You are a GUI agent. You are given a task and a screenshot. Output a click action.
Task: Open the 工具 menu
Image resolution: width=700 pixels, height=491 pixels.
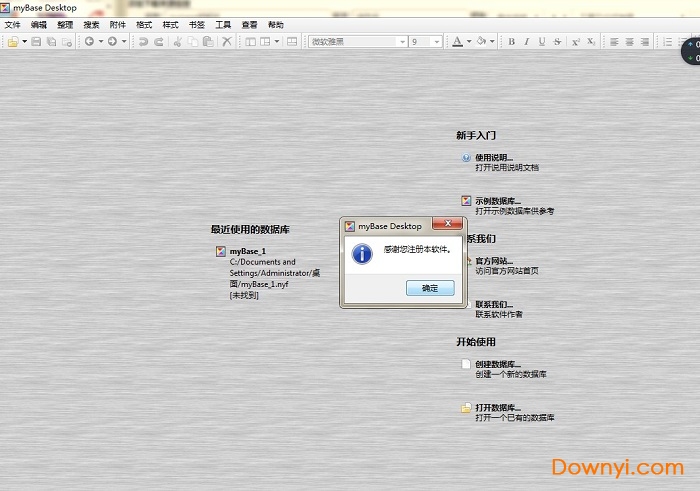(223, 25)
